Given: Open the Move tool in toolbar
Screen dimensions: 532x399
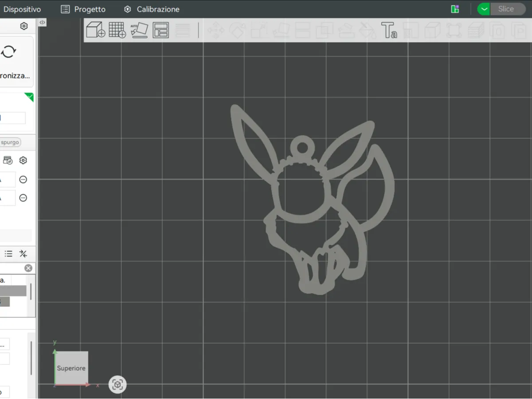Looking at the screenshot, I should click(x=215, y=30).
